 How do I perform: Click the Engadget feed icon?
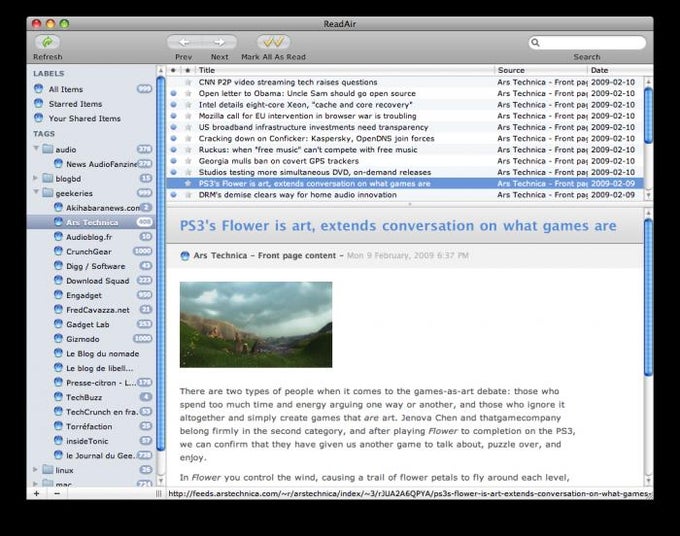pyautogui.click(x=59, y=295)
